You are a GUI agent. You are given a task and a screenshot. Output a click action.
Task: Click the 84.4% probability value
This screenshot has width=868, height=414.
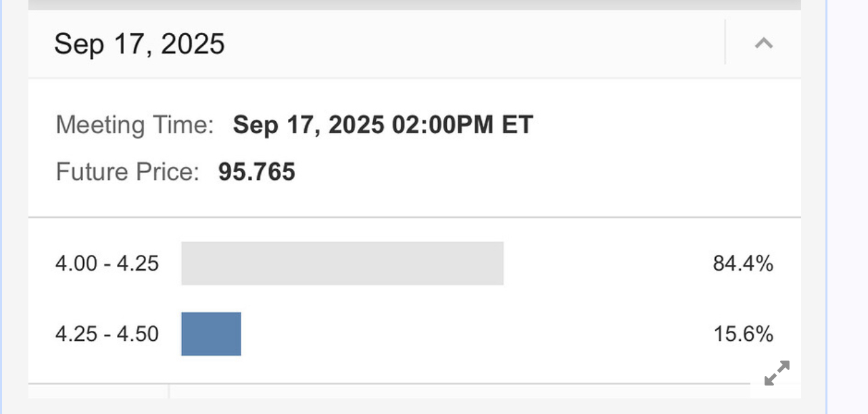coord(742,263)
